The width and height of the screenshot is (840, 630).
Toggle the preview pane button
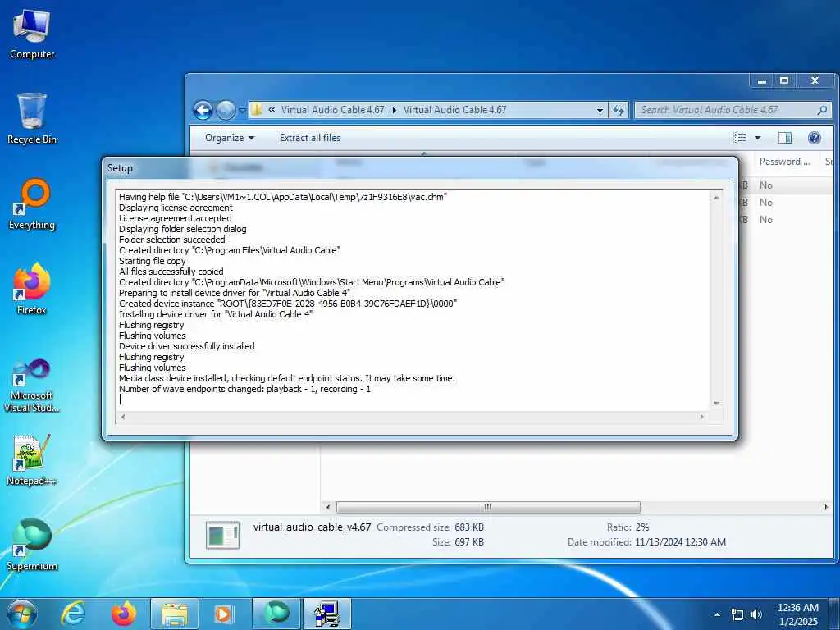pyautogui.click(x=785, y=138)
